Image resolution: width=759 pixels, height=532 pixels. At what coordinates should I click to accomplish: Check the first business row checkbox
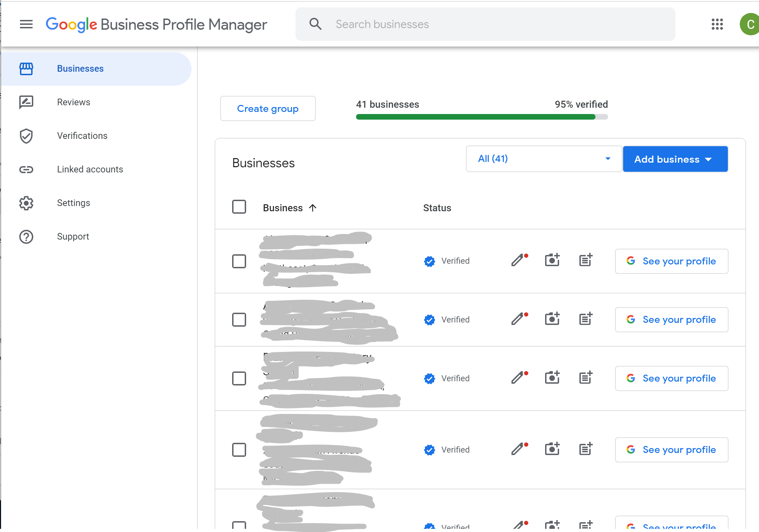[239, 261]
